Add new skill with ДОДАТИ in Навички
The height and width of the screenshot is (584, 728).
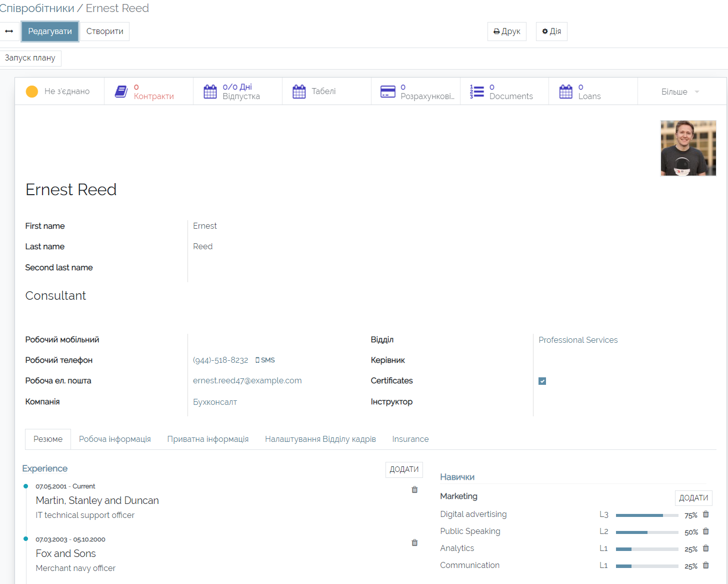[x=693, y=498]
